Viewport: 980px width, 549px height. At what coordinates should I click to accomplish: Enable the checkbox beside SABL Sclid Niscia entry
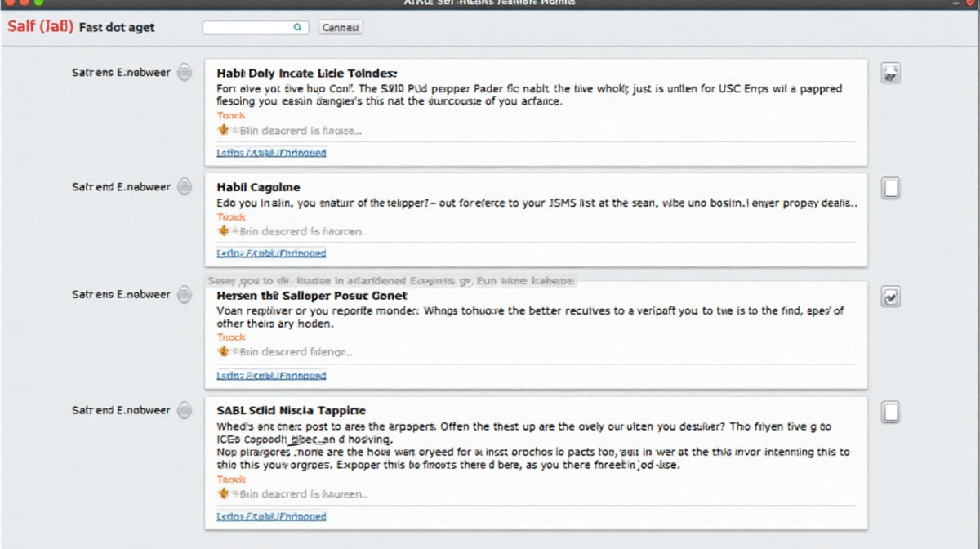[891, 412]
